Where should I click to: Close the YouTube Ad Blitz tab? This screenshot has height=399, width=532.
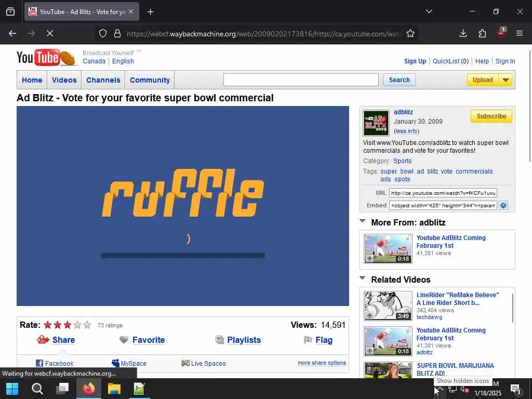131,11
